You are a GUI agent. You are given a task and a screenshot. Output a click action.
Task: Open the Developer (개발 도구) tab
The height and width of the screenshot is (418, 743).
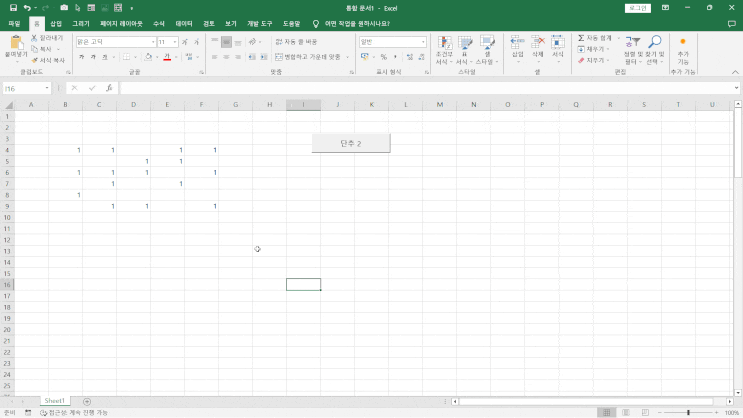(260, 24)
